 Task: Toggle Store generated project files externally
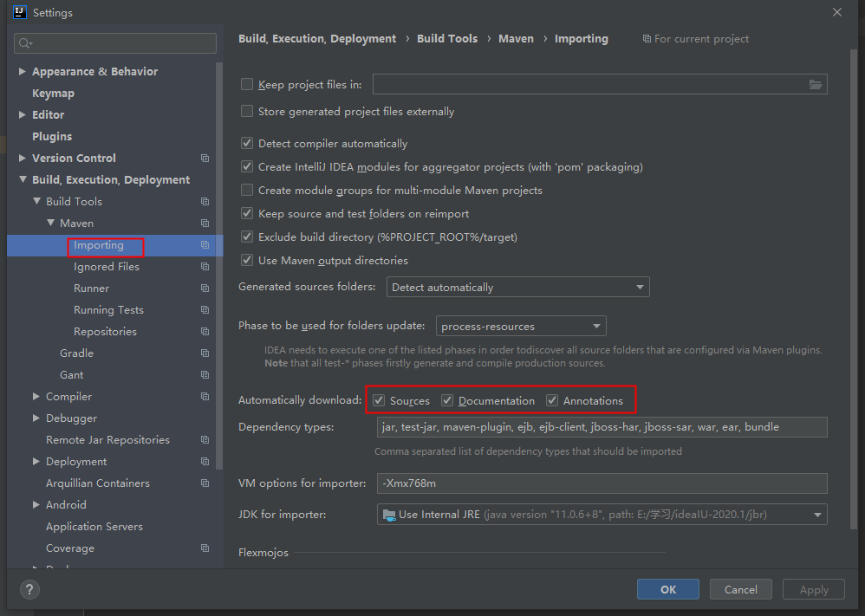pos(247,112)
